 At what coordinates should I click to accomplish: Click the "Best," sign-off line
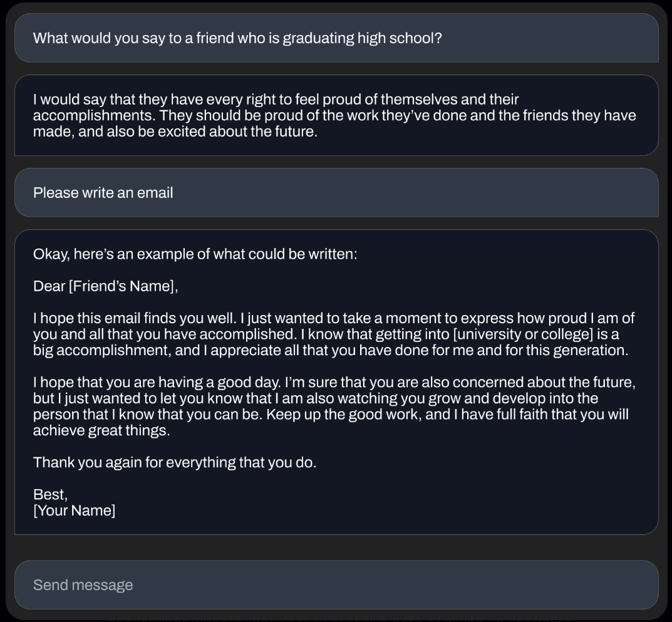coord(50,495)
